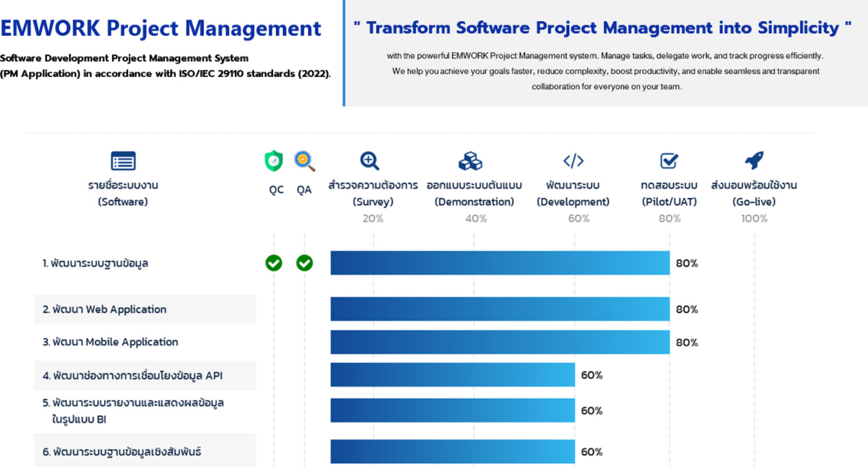Click the 'สำรวจความต้องการ (Survey)' stage label

[x=373, y=193]
